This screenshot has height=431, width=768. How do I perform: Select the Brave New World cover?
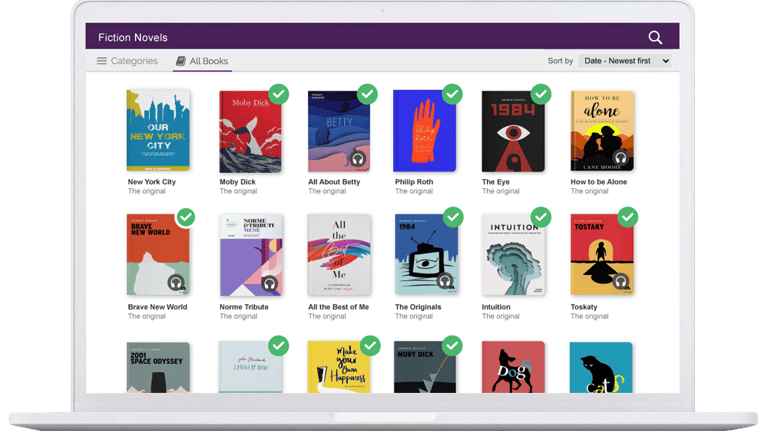(x=158, y=255)
